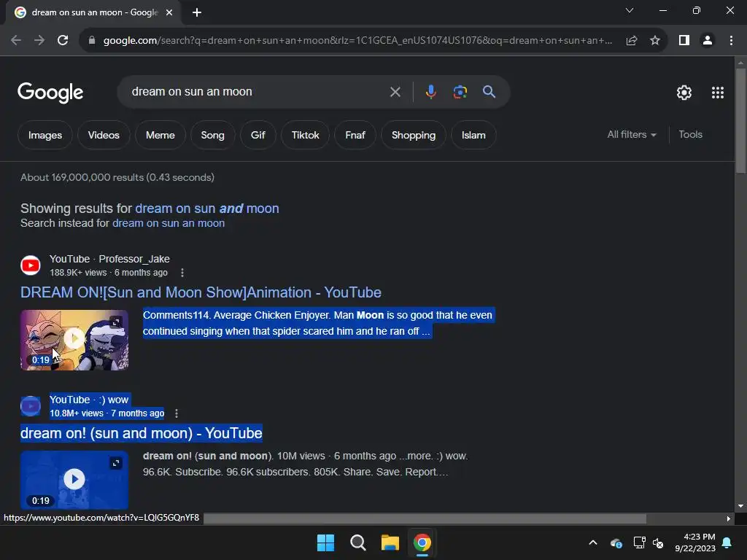Open the Chrome tab search chevron

point(630,10)
